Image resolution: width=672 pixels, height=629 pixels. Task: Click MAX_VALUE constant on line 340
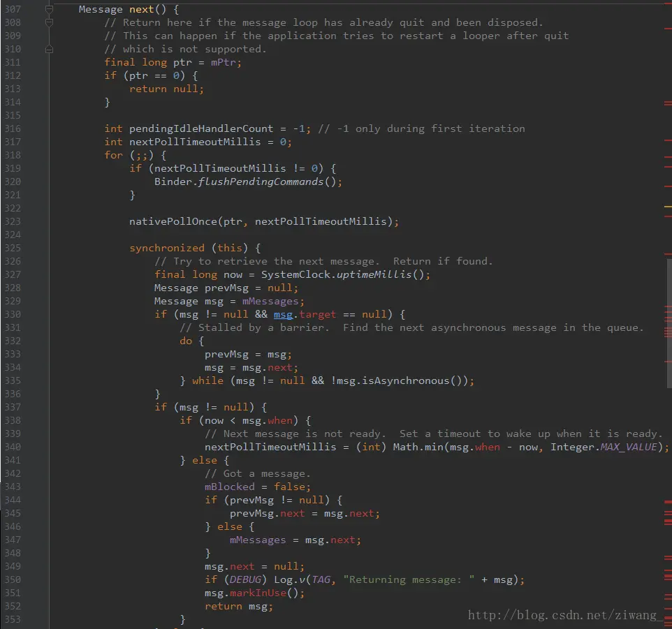tap(628, 447)
